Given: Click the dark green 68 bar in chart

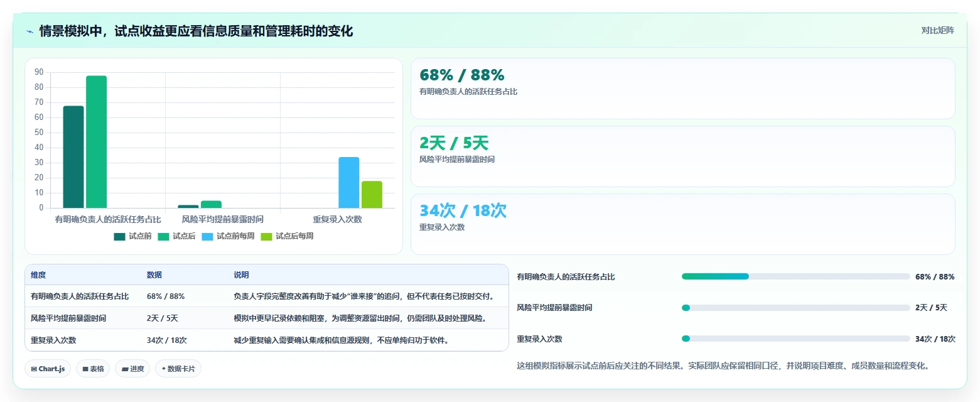Looking at the screenshot, I should pos(73,156).
